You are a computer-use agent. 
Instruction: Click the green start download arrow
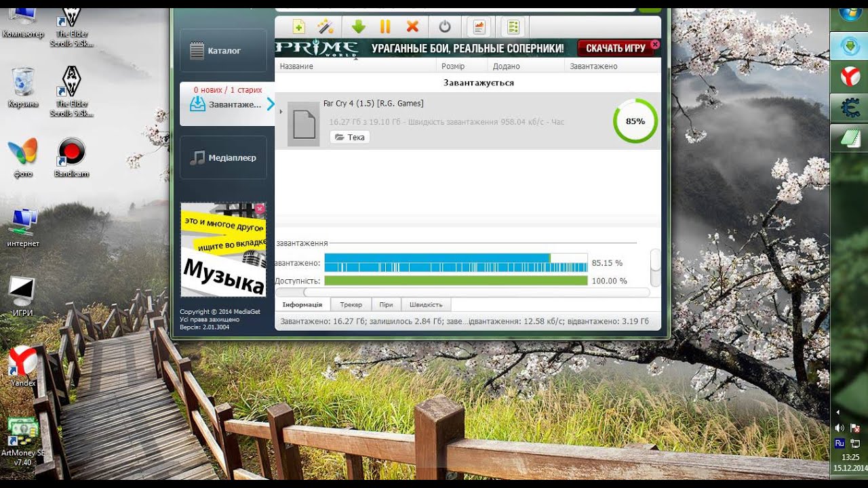pyautogui.click(x=359, y=27)
